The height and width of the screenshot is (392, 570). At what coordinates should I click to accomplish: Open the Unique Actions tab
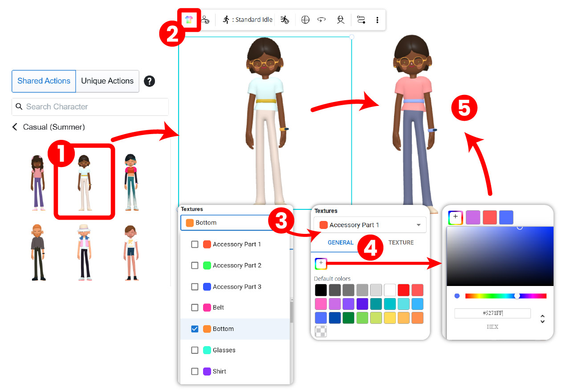[x=107, y=81]
